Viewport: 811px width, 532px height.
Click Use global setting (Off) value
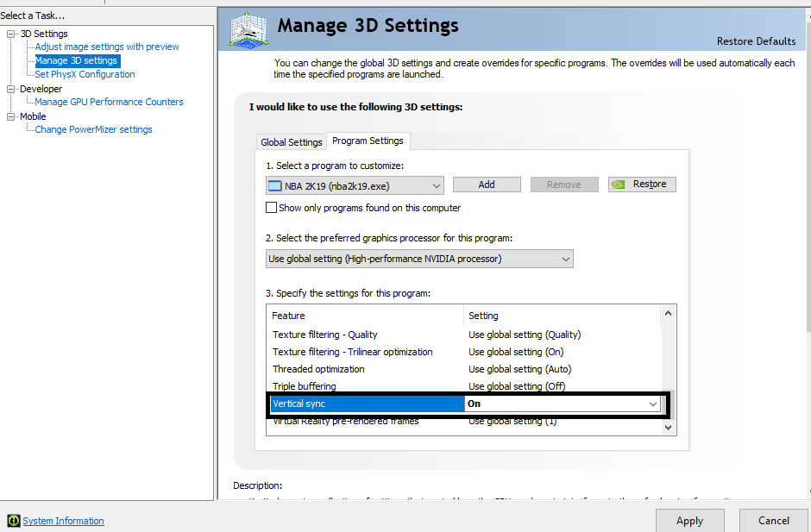pyautogui.click(x=517, y=386)
